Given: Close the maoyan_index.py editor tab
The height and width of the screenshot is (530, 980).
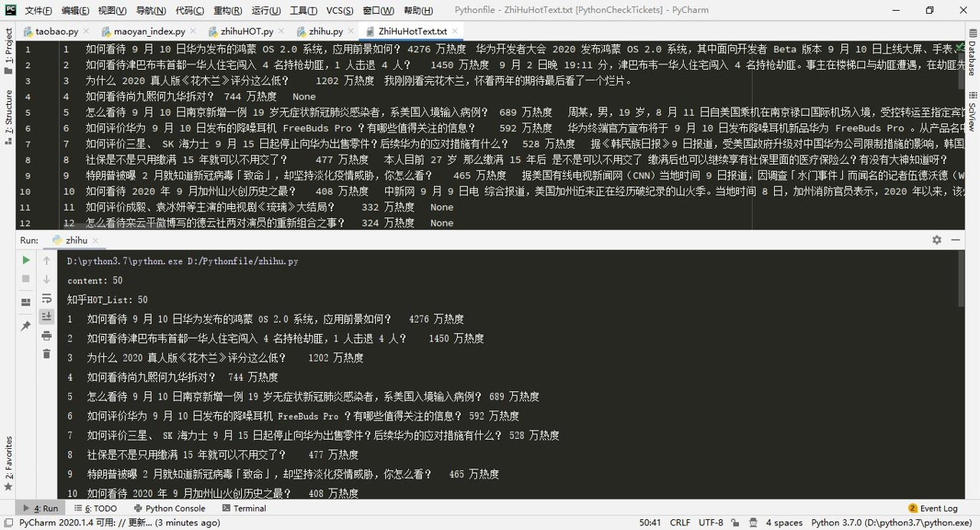Looking at the screenshot, I should (x=193, y=31).
